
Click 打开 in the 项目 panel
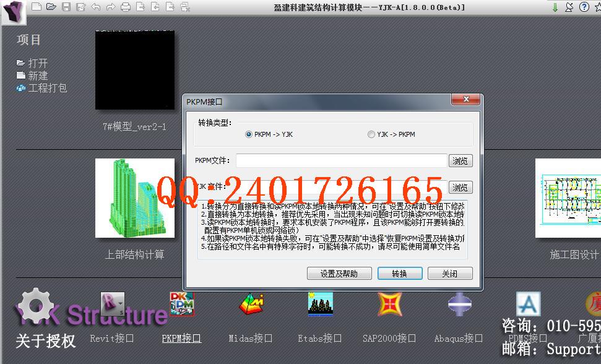coord(38,63)
